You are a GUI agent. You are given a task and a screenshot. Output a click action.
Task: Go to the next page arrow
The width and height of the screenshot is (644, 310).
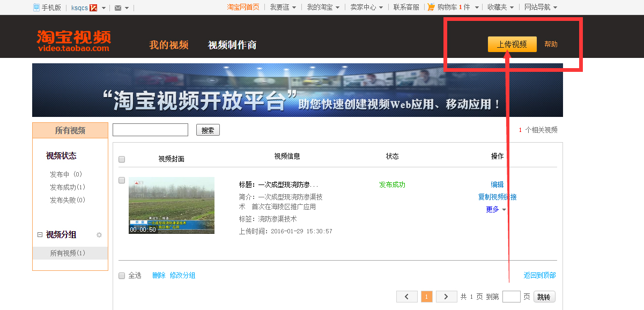[x=446, y=297]
